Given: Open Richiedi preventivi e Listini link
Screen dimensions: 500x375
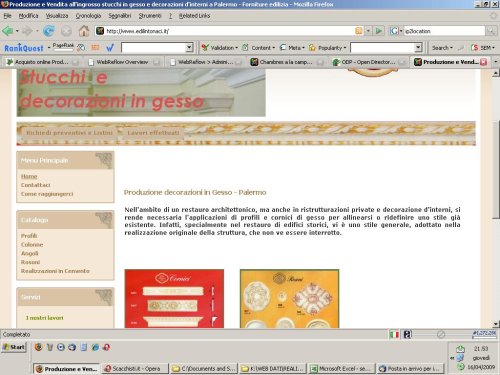Looking at the screenshot, I should point(69,133).
